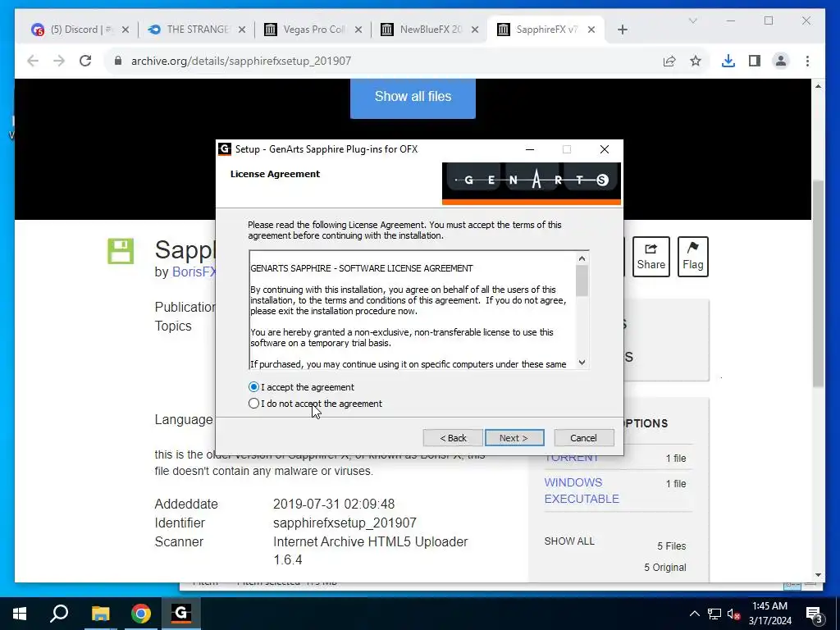Click the license agreement scrollbar thumb
This screenshot has height=630, width=840.
[x=582, y=281]
